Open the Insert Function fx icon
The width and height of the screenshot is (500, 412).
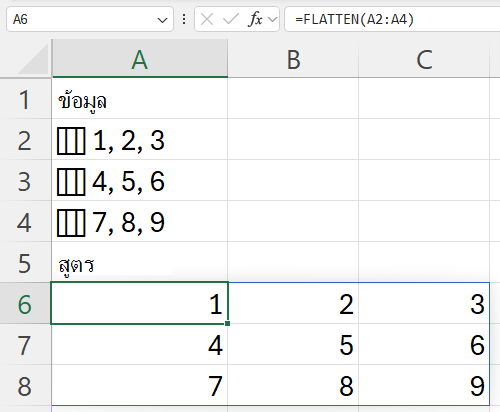point(255,19)
